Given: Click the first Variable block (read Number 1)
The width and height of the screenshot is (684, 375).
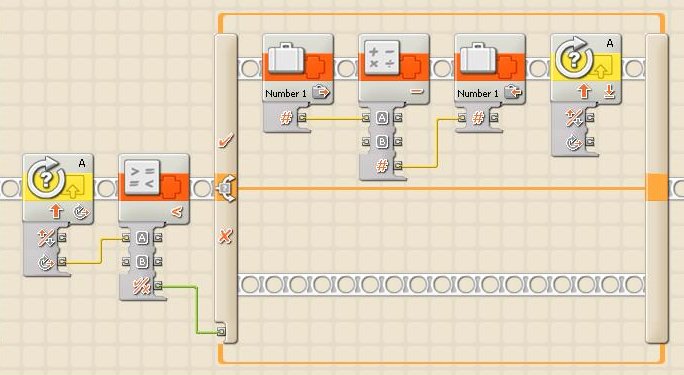Looking at the screenshot, I should (x=298, y=69).
